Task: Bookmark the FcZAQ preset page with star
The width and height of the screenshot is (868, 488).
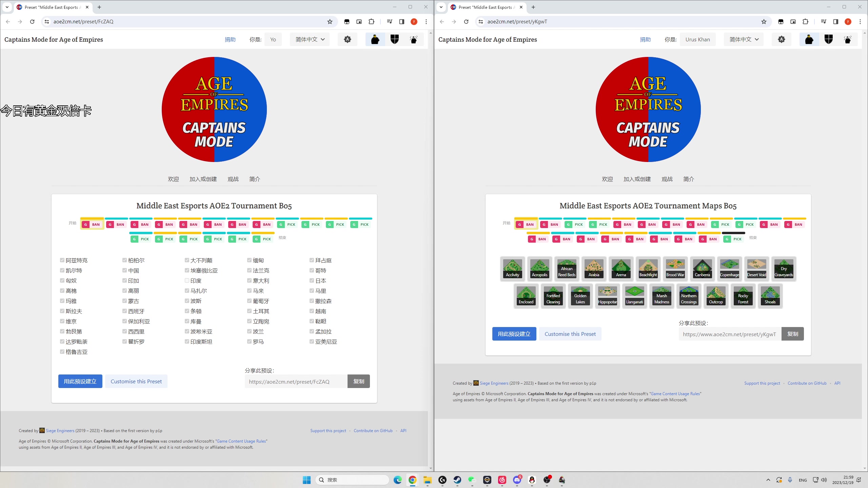Action: 330,22
